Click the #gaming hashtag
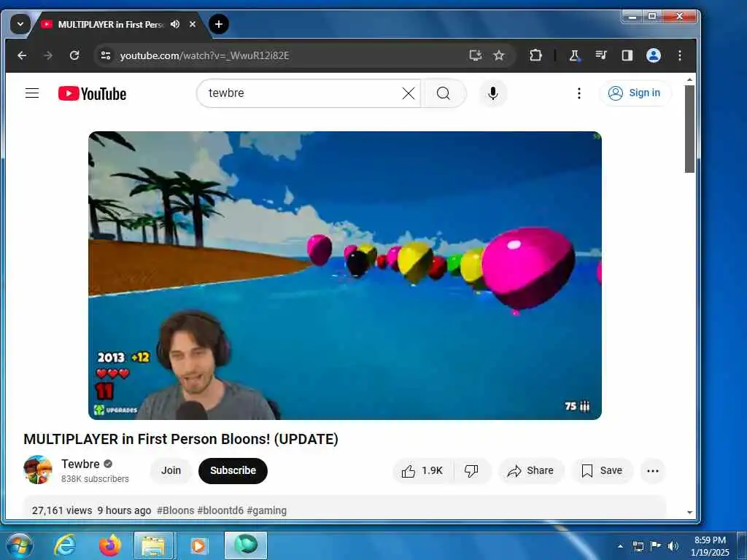 tap(267, 510)
